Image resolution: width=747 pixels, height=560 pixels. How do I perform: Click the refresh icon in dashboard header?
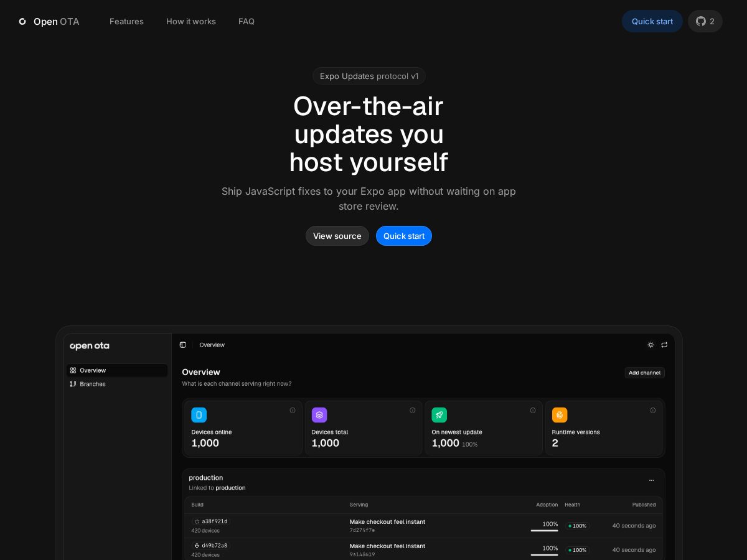coord(664,345)
